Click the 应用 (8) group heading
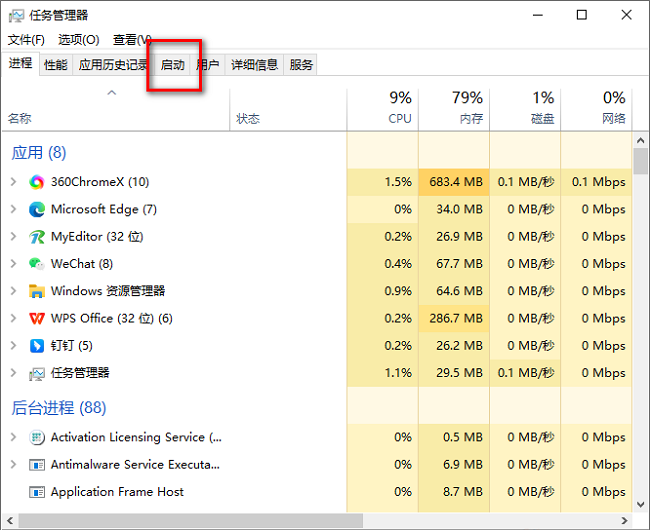Screen dimensions: 650x530 click(x=39, y=153)
